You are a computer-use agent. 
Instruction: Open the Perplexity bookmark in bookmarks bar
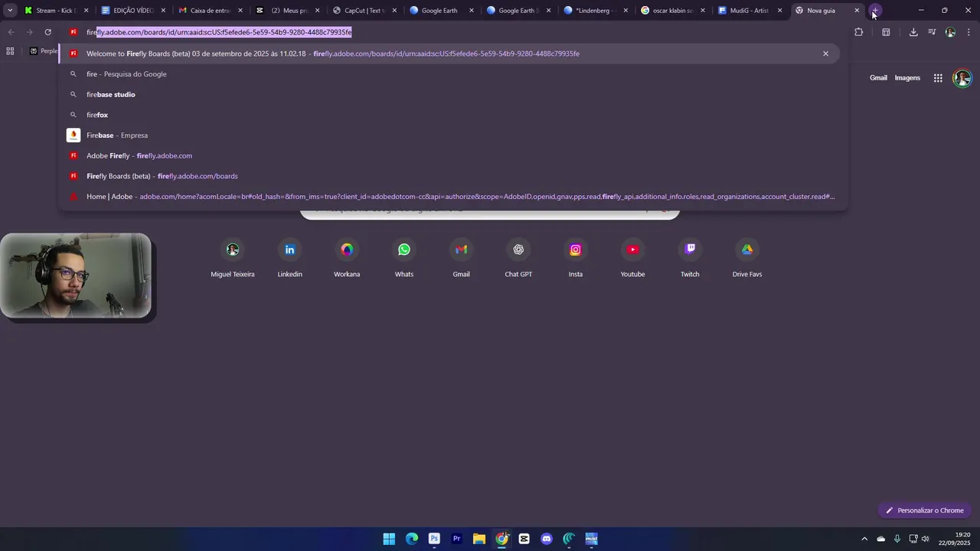pyautogui.click(x=44, y=51)
